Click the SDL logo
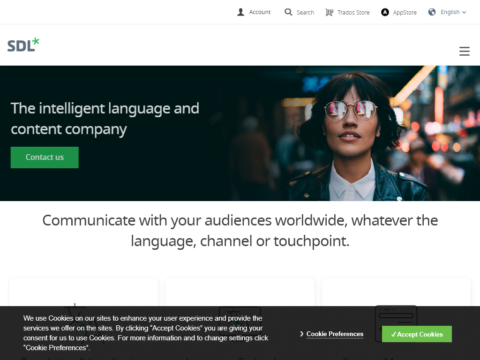480x360 pixels. coord(23,45)
